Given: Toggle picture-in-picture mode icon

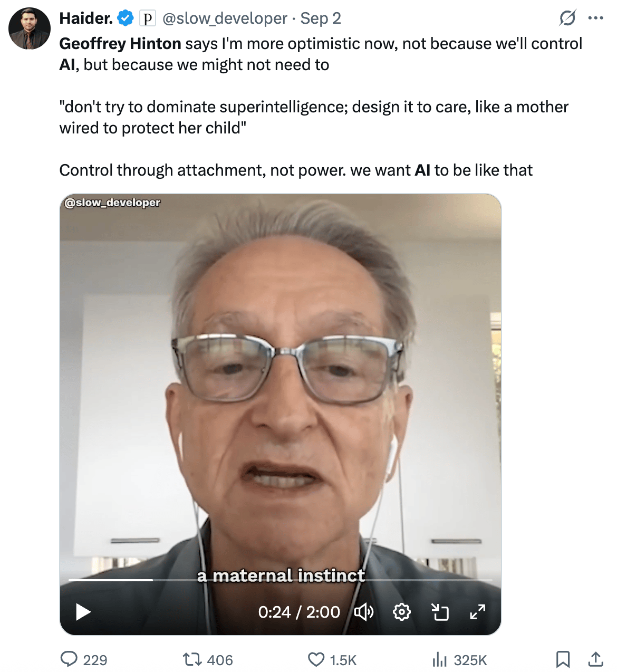Looking at the screenshot, I should click(x=440, y=612).
